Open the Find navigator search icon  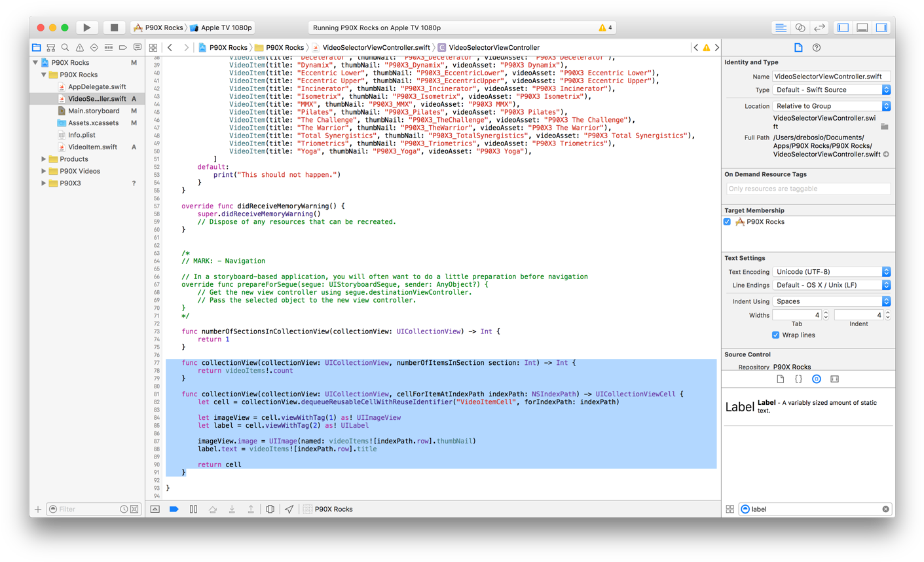pos(65,48)
